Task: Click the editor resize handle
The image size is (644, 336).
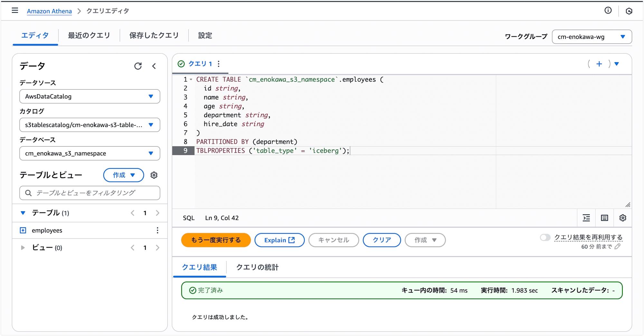Action: tap(628, 205)
